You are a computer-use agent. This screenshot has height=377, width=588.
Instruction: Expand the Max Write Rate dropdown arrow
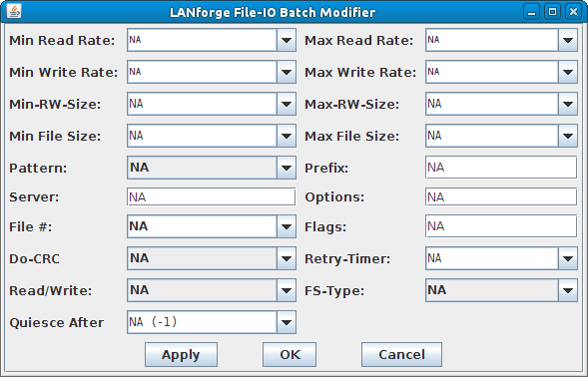567,72
